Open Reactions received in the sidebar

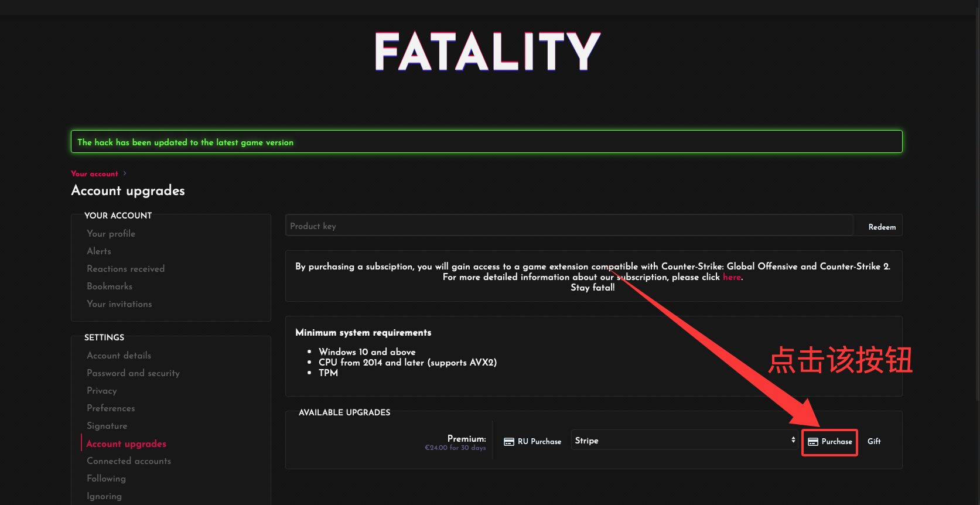click(x=125, y=269)
